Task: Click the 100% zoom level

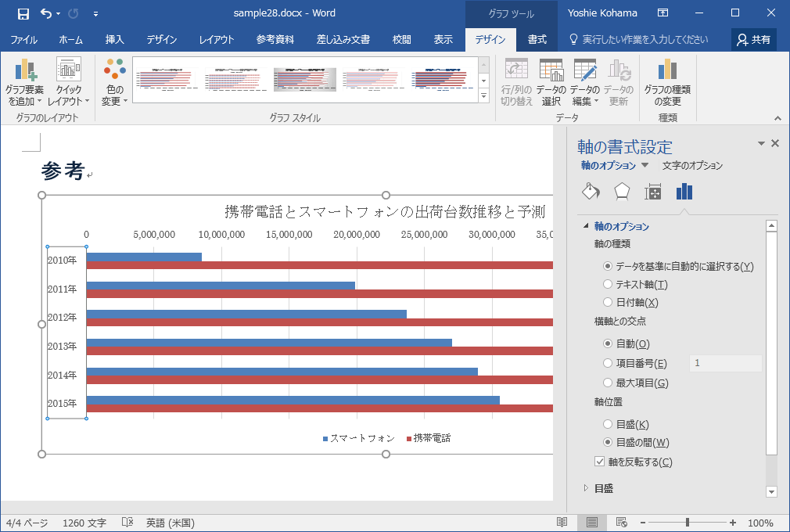Action: pos(761,523)
